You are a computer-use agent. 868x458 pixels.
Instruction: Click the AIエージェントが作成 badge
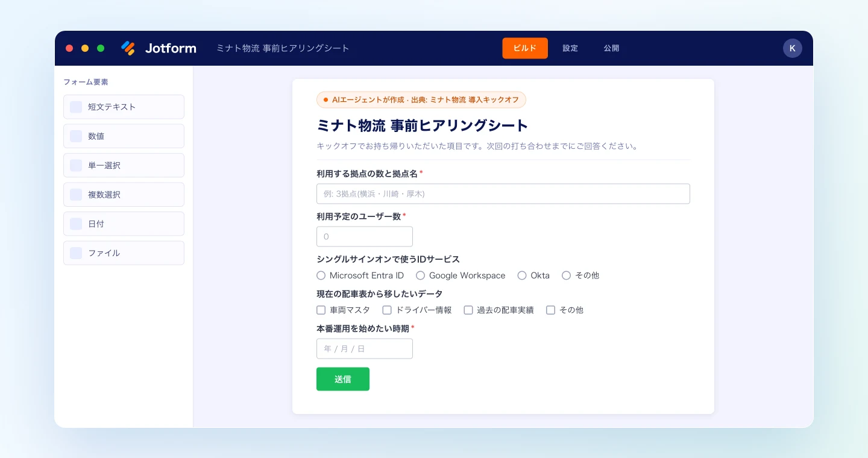point(421,99)
